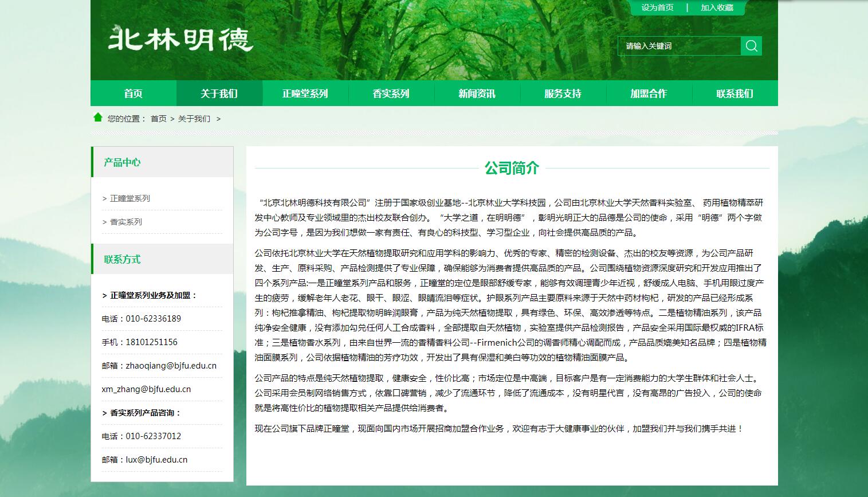Select 香实系列 in the sidebar product list

tap(126, 222)
